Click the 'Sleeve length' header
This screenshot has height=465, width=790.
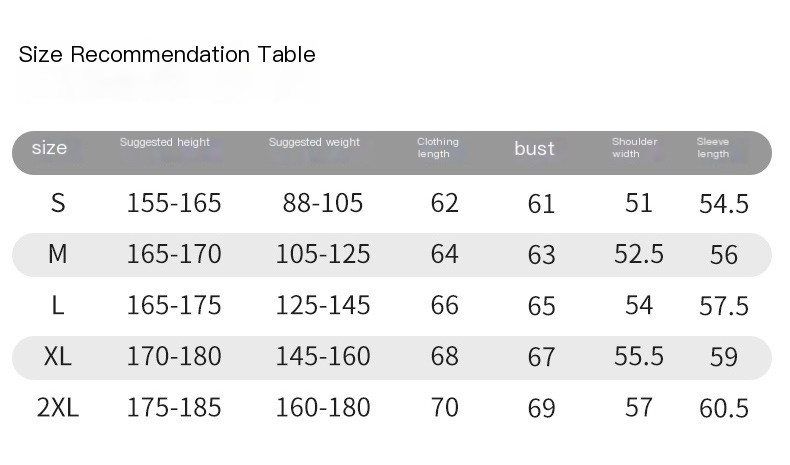tap(712, 148)
